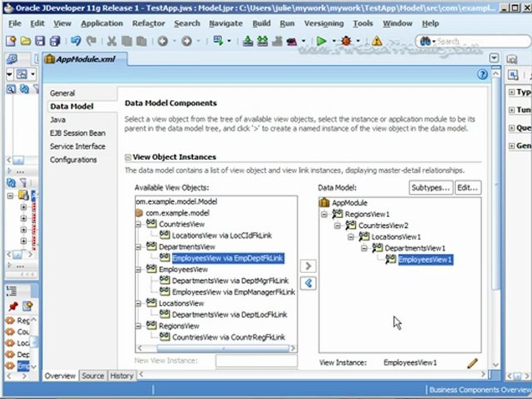Click the Paste toolbar icon

pos(141,41)
